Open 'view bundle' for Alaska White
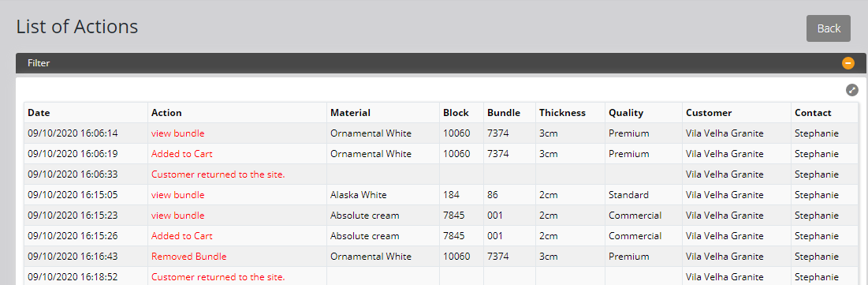 click(177, 195)
